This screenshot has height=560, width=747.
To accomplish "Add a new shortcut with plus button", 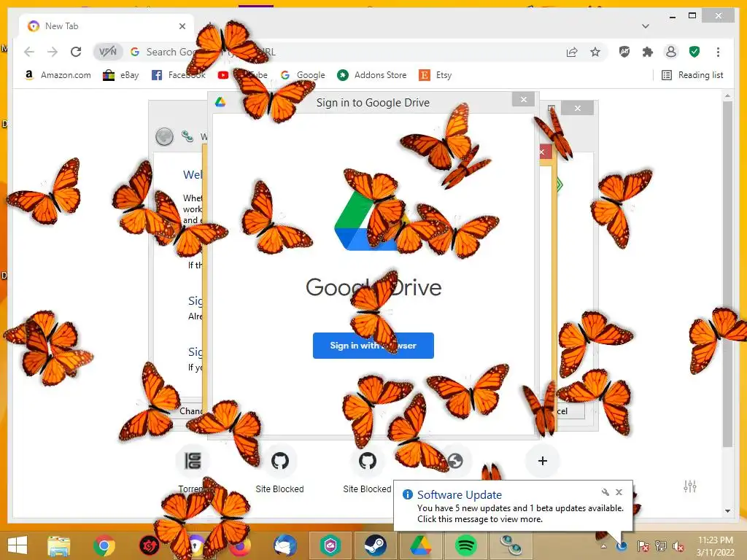I will click(x=542, y=461).
